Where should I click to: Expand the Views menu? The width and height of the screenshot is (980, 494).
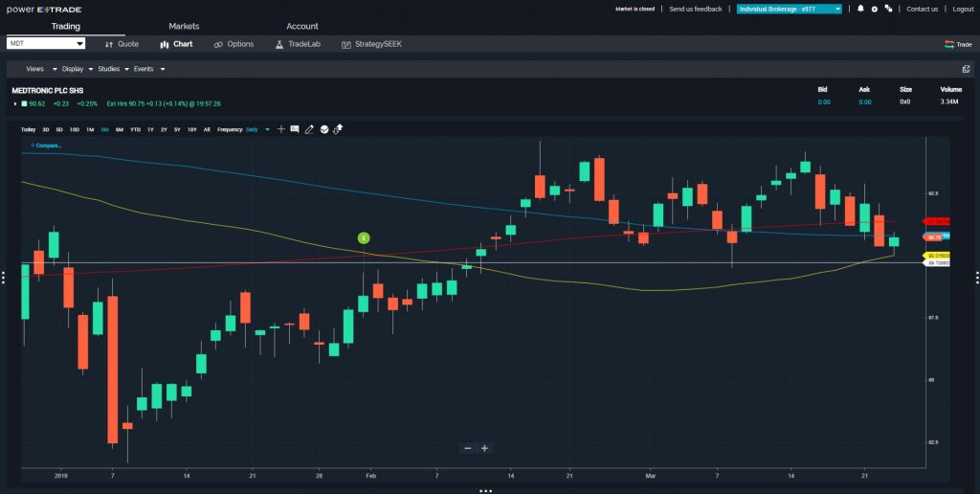coord(41,69)
